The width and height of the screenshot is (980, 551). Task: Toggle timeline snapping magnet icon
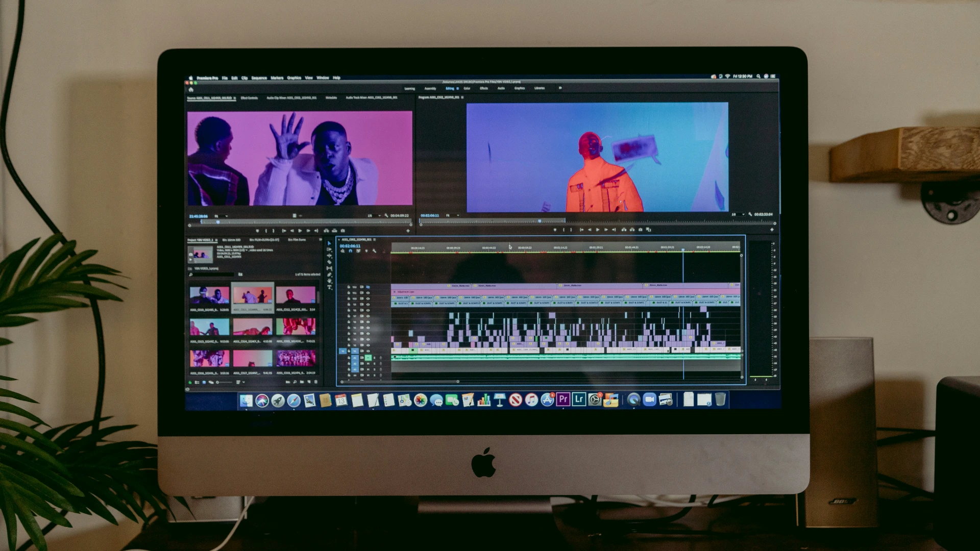(x=350, y=251)
